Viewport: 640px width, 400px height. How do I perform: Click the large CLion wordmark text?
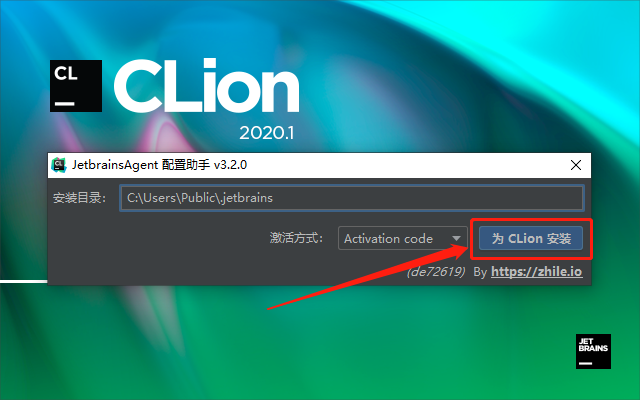tap(207, 86)
